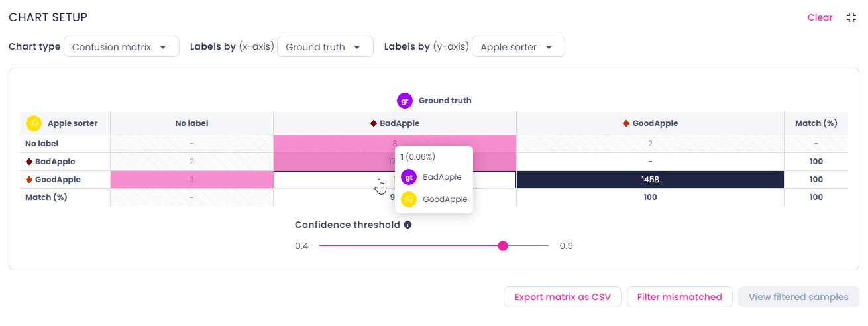Open the y-axis Apple sorter dropdown

click(518, 47)
